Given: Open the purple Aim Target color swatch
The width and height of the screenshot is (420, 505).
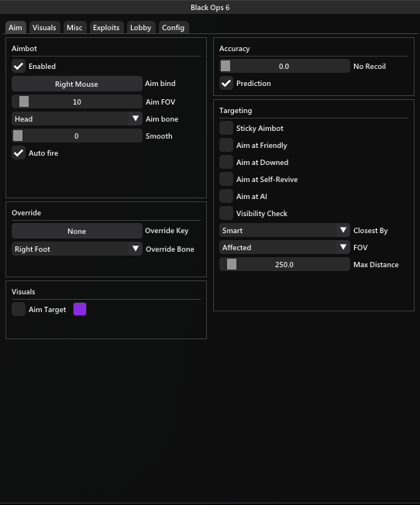Looking at the screenshot, I should point(80,309).
